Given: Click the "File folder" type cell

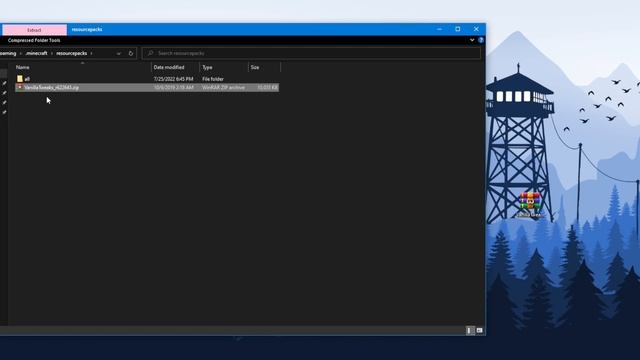Looking at the screenshot, I should tap(213, 79).
